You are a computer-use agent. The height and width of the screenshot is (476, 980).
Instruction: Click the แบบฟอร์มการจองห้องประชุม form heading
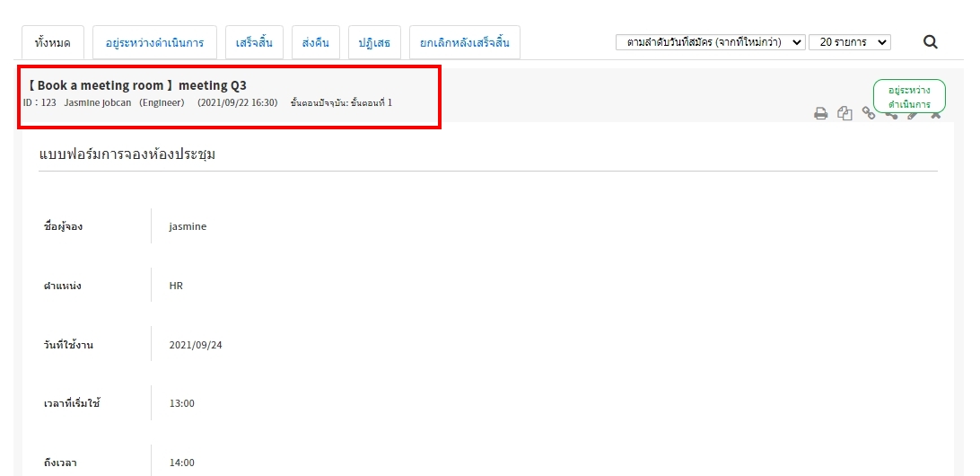coord(127,154)
